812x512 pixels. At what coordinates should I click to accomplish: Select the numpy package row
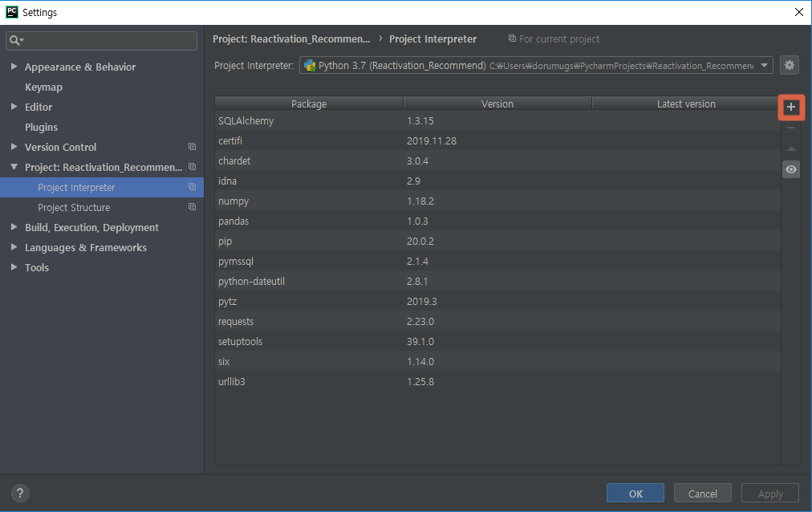click(x=497, y=201)
